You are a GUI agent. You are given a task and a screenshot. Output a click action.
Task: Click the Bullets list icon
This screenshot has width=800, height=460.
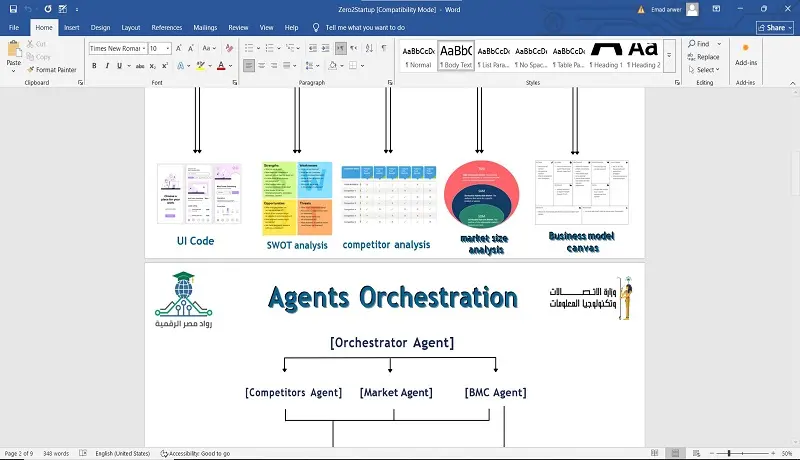point(249,48)
